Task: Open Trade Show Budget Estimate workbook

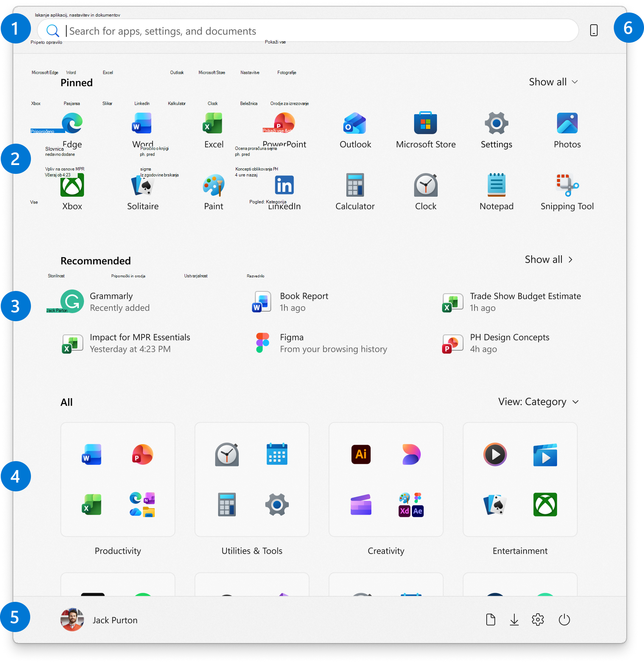Action: coord(512,302)
